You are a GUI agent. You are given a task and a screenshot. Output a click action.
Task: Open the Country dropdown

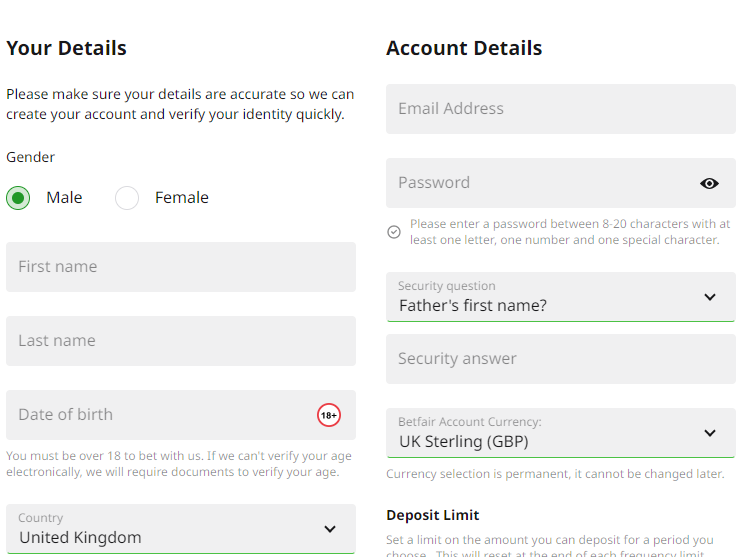pos(180,529)
